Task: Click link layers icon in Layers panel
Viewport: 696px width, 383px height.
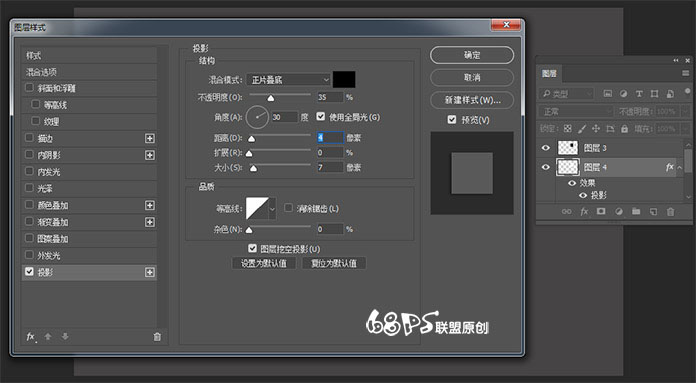Action: pos(567,212)
